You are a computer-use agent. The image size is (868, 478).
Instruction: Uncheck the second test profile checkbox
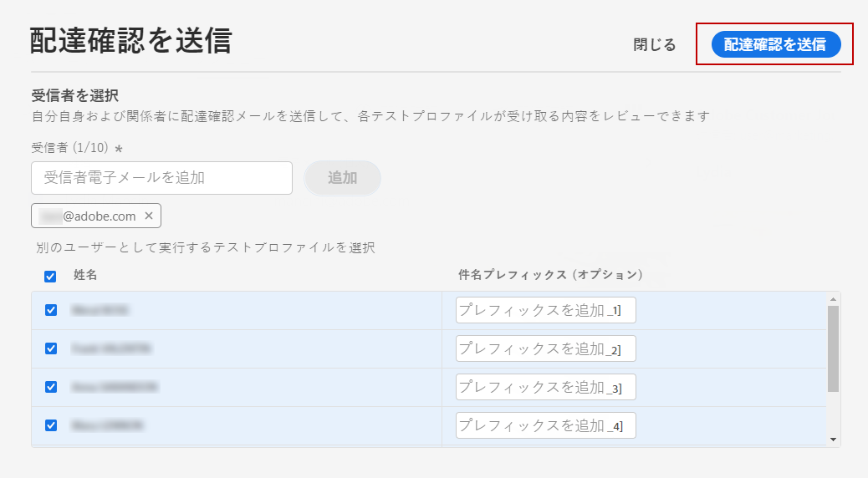pos(51,348)
